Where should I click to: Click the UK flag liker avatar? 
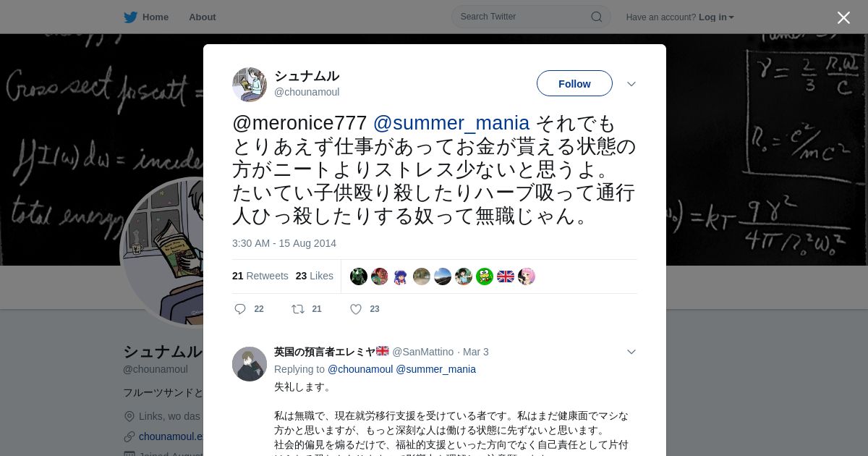(506, 276)
